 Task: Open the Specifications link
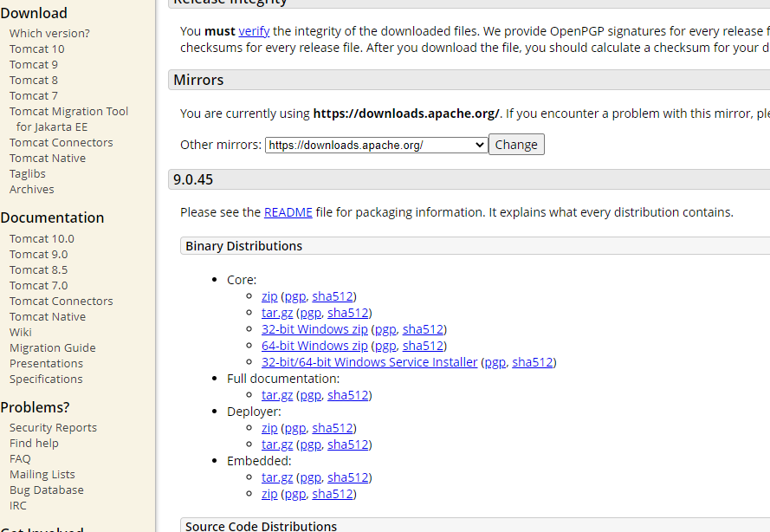point(46,380)
